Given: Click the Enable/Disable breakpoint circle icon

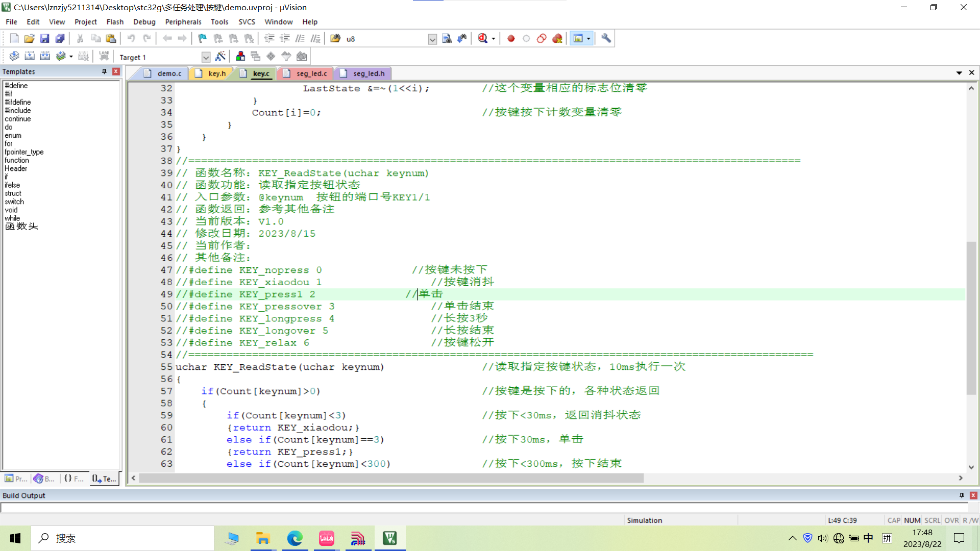Looking at the screenshot, I should (526, 38).
